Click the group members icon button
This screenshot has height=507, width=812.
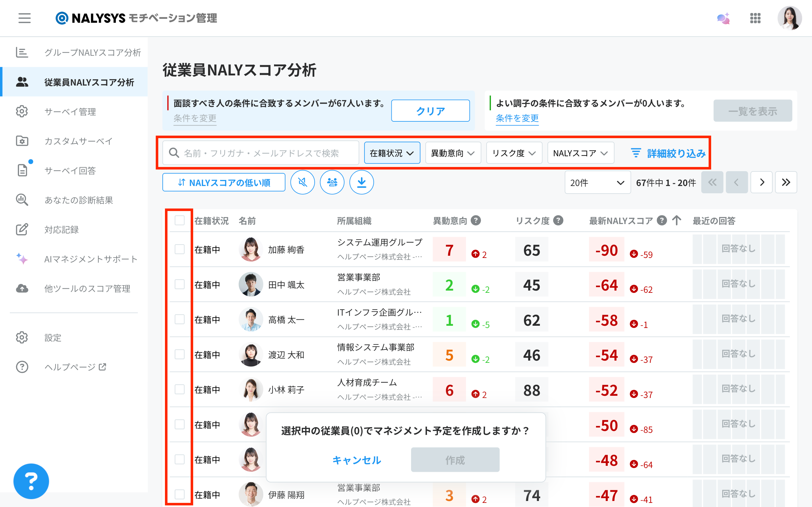click(332, 183)
